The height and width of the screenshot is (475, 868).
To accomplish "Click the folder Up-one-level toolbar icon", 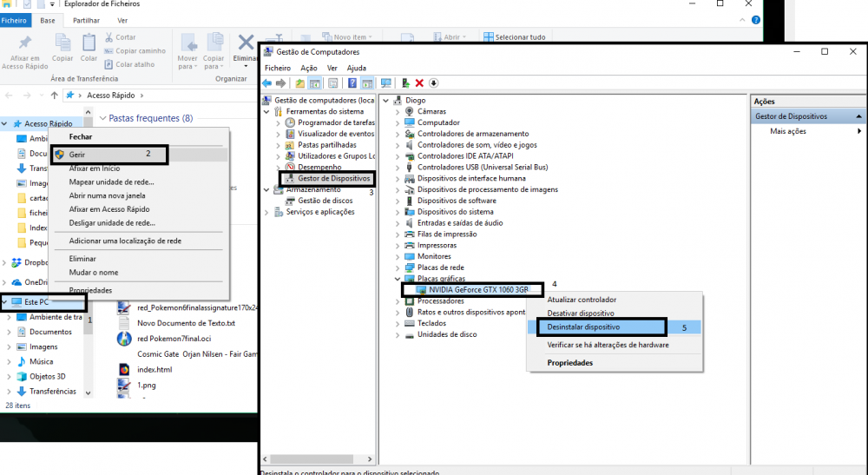I will [x=300, y=83].
